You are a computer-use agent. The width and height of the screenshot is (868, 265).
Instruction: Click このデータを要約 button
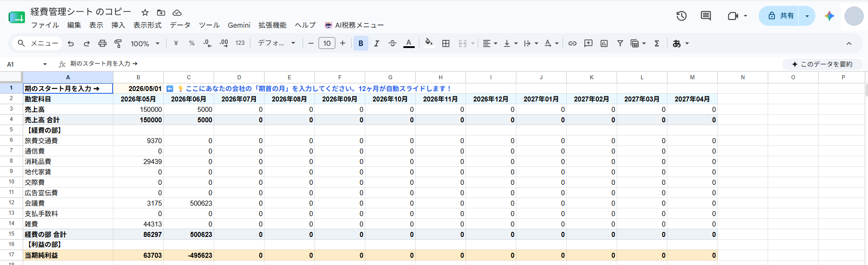pos(822,64)
